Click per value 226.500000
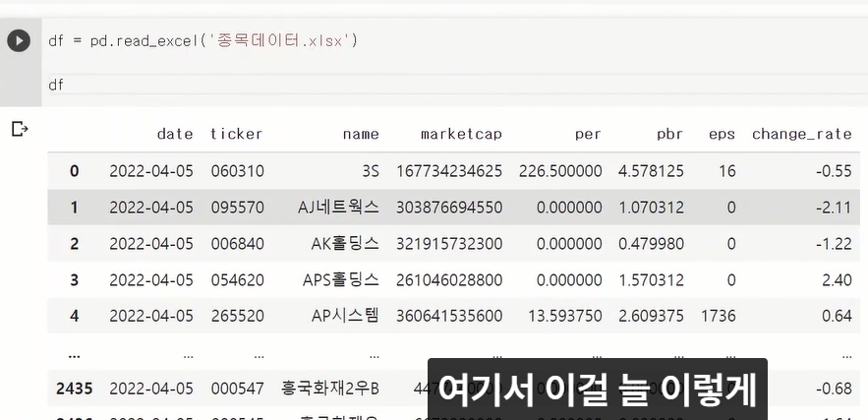Screen dimensions: 868x420 coord(560,171)
